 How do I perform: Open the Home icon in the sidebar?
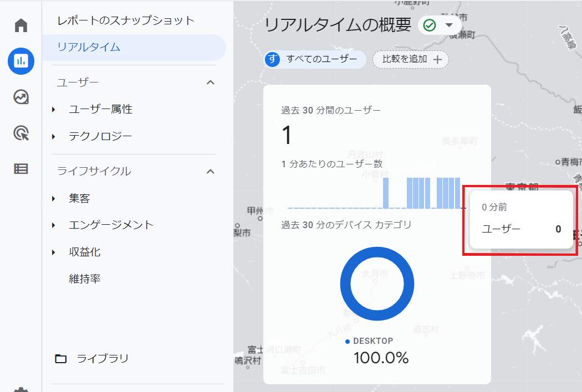point(21,25)
